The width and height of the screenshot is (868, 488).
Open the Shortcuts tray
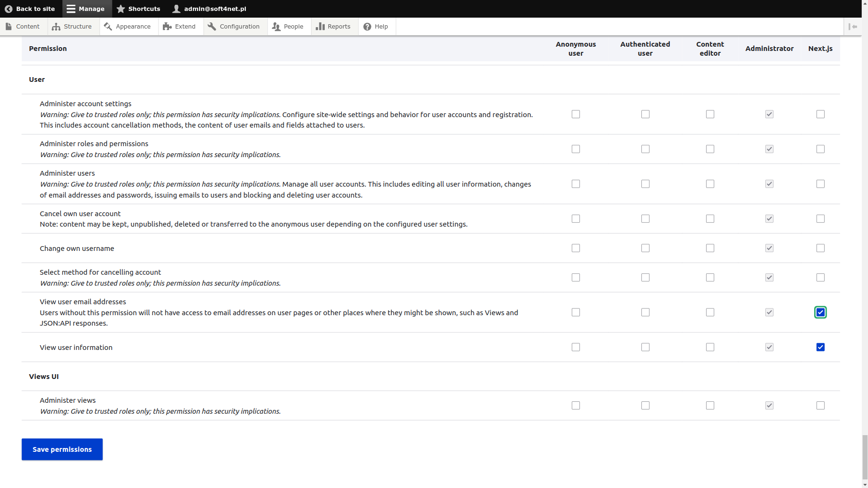pyautogui.click(x=139, y=9)
